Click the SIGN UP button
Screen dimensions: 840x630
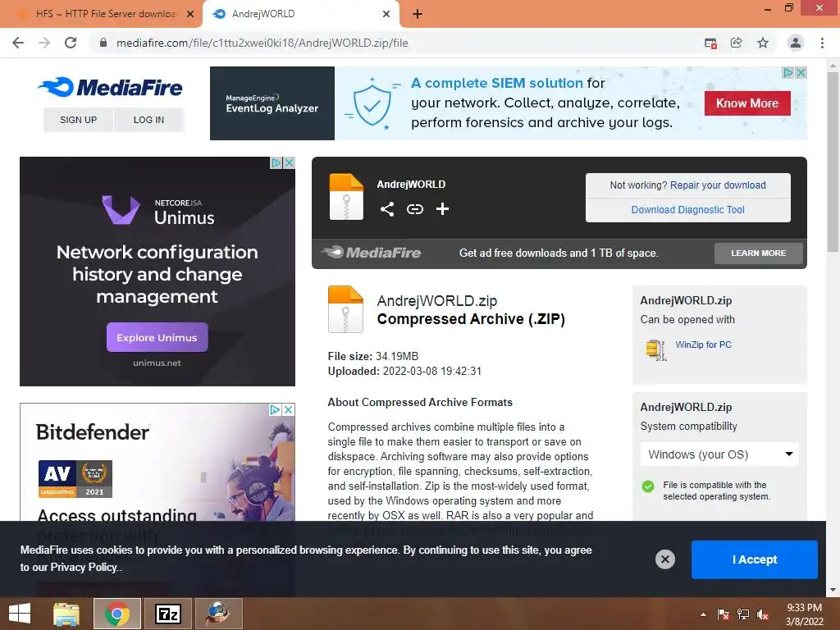78,120
